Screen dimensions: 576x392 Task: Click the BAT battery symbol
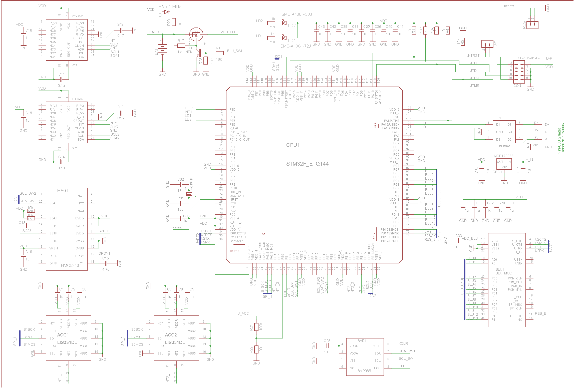coord(162,50)
